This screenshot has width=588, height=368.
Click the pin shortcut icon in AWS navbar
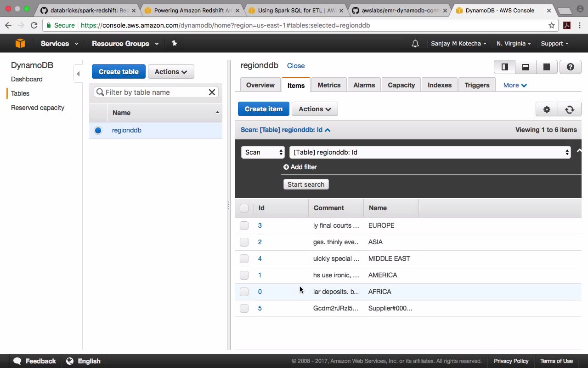(x=174, y=43)
